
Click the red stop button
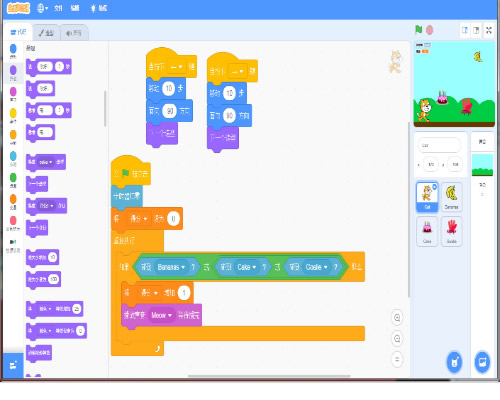click(x=430, y=30)
